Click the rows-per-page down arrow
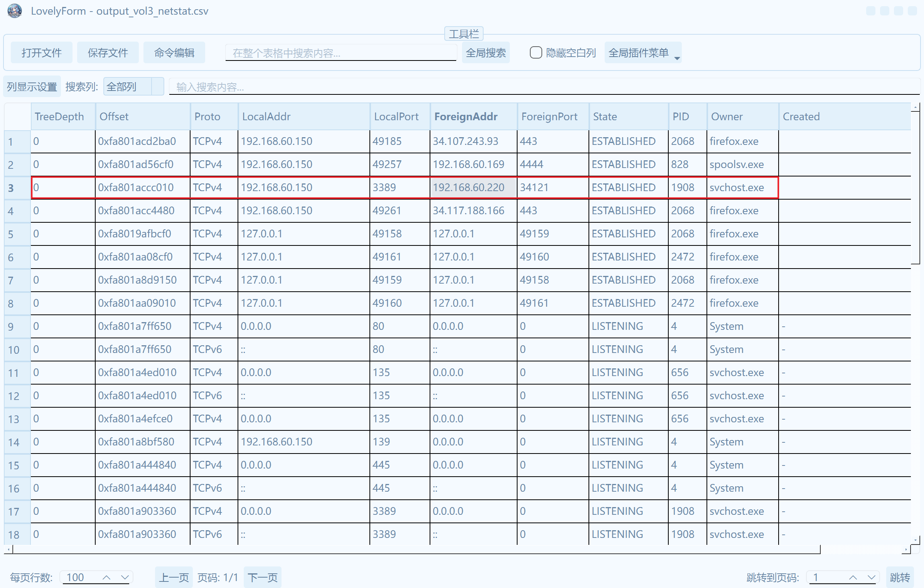924x588 pixels. [125, 577]
